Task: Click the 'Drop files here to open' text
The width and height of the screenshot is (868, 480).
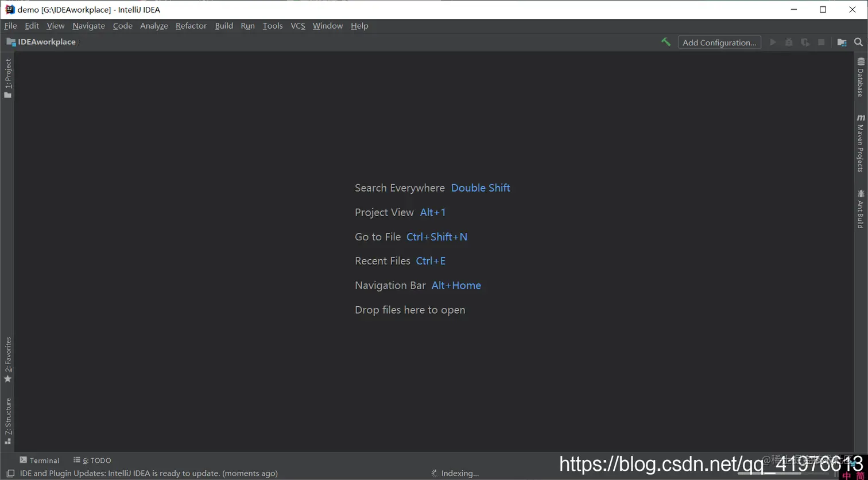Action: click(x=410, y=310)
